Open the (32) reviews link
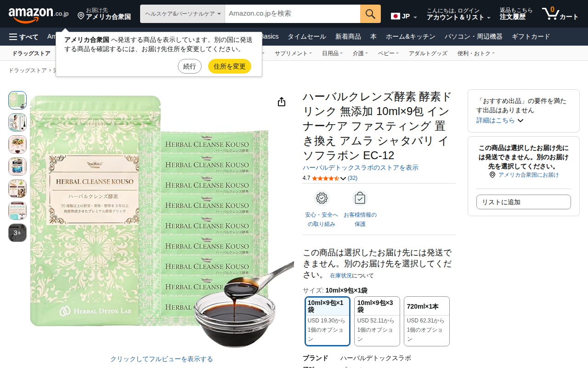 (352, 178)
